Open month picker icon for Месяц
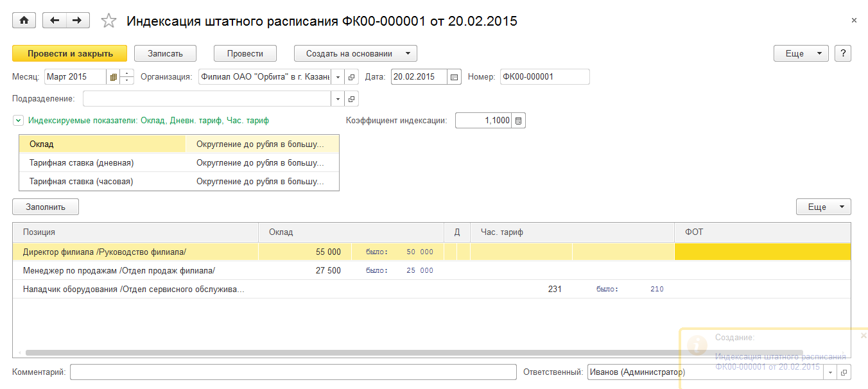This screenshot has width=868, height=389. [114, 77]
